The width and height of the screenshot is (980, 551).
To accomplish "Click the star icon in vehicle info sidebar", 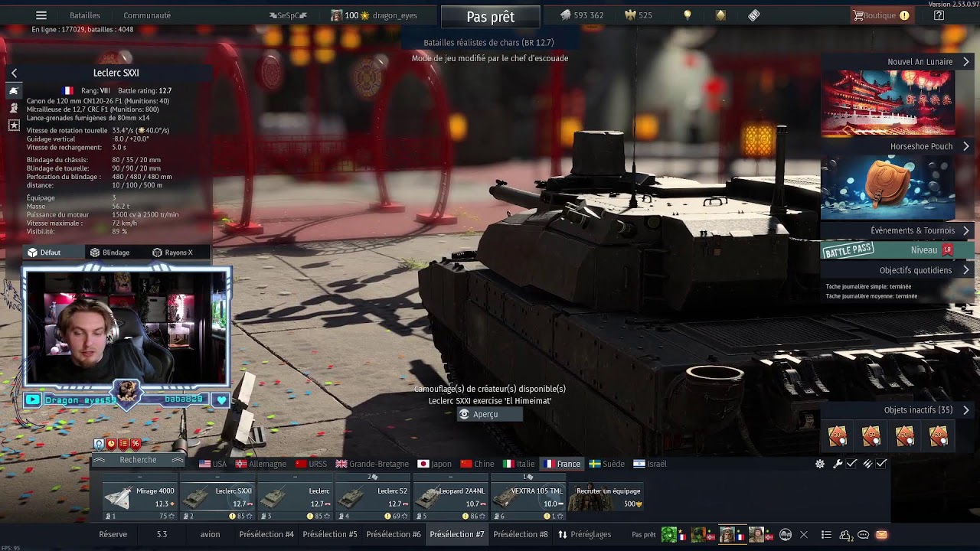I will tap(14, 125).
